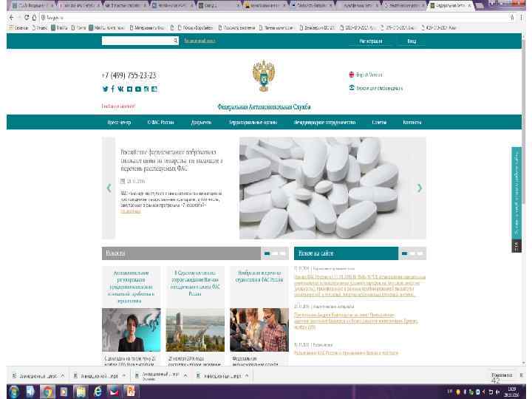This screenshot has height=399, width=532.
Task: Click thumbnail of woman before world map
Action: pos(132,330)
